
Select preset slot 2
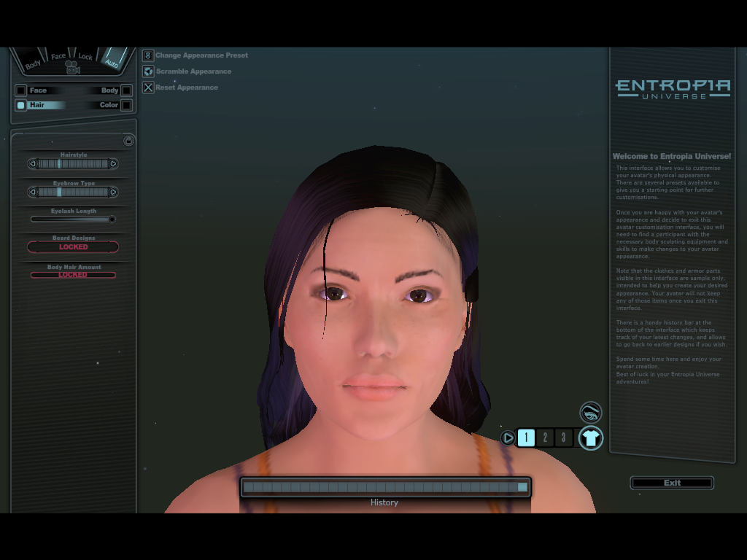[x=545, y=437]
